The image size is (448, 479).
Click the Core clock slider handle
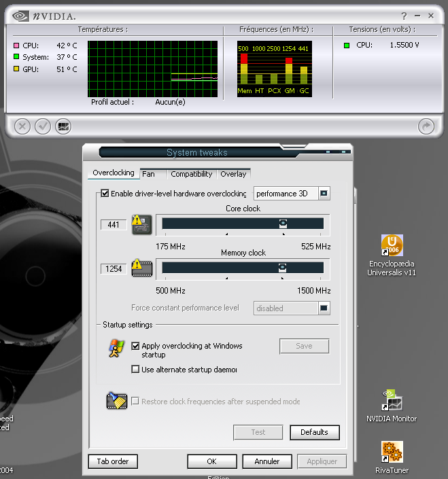pos(283,223)
